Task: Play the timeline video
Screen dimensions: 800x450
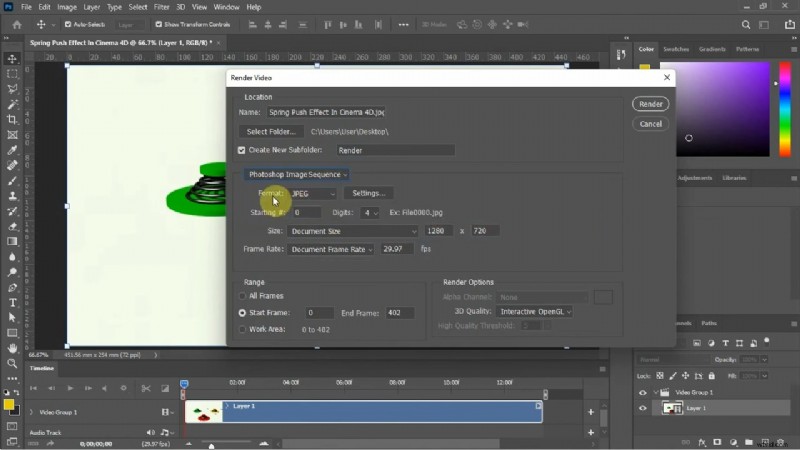Action: 70,388
